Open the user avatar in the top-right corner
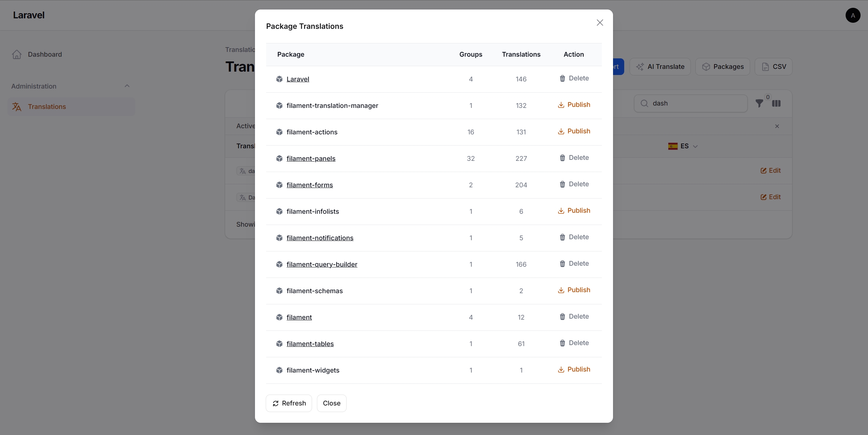868x435 pixels. 853,15
